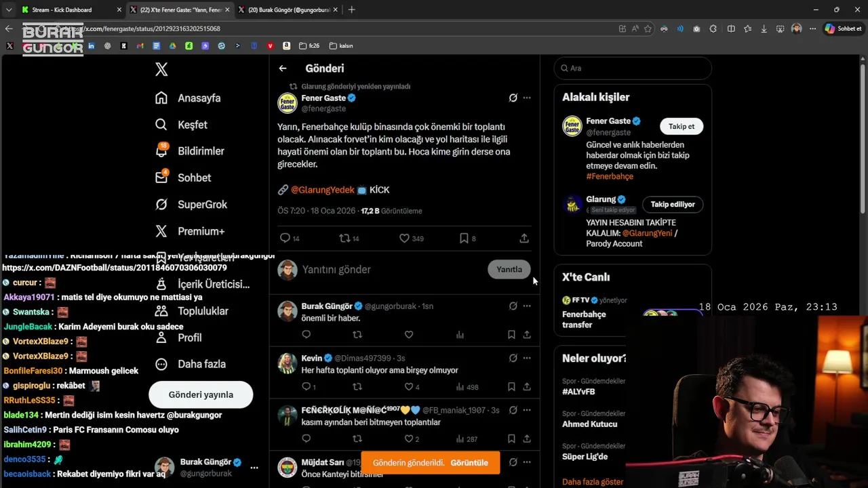Like Kevin's reply

click(x=409, y=386)
